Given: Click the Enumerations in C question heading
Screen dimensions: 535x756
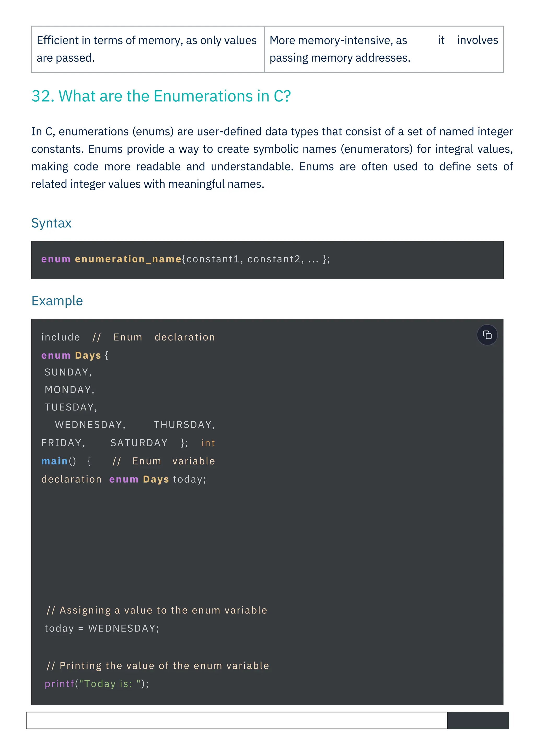Looking at the screenshot, I should coord(161,96).
